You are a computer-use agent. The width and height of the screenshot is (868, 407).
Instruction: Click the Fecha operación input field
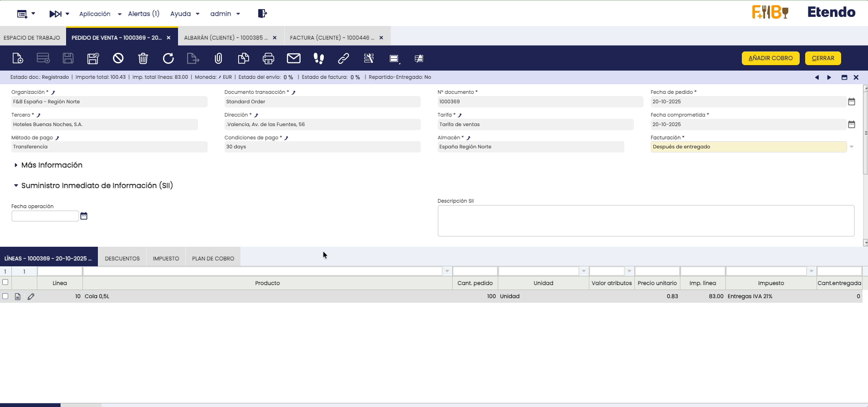(x=45, y=216)
